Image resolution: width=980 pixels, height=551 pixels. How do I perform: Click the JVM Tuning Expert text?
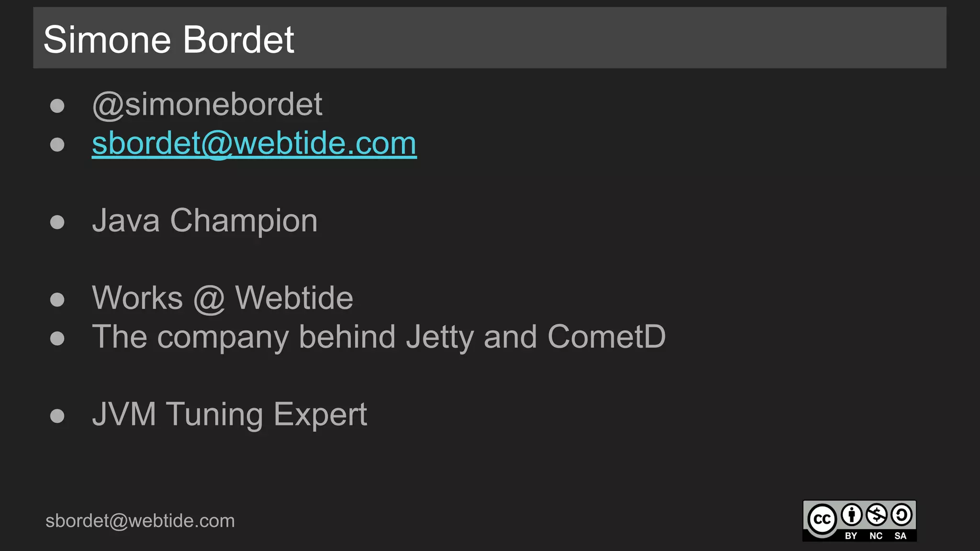[229, 414]
